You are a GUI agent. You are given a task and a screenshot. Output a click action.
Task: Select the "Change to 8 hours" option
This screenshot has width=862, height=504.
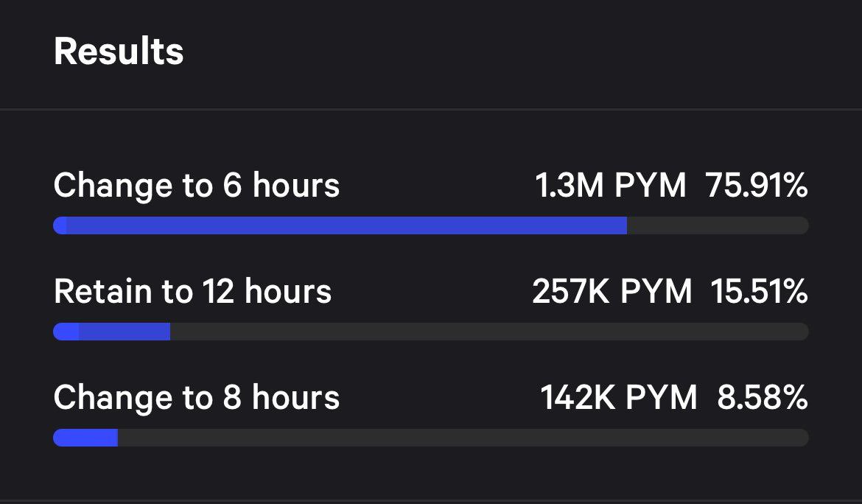pyautogui.click(x=197, y=398)
